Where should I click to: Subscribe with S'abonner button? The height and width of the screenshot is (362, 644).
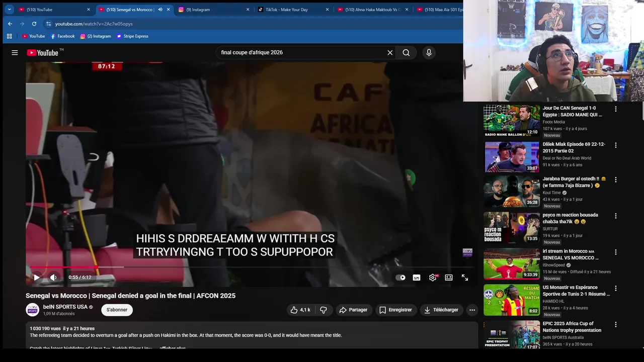(117, 310)
